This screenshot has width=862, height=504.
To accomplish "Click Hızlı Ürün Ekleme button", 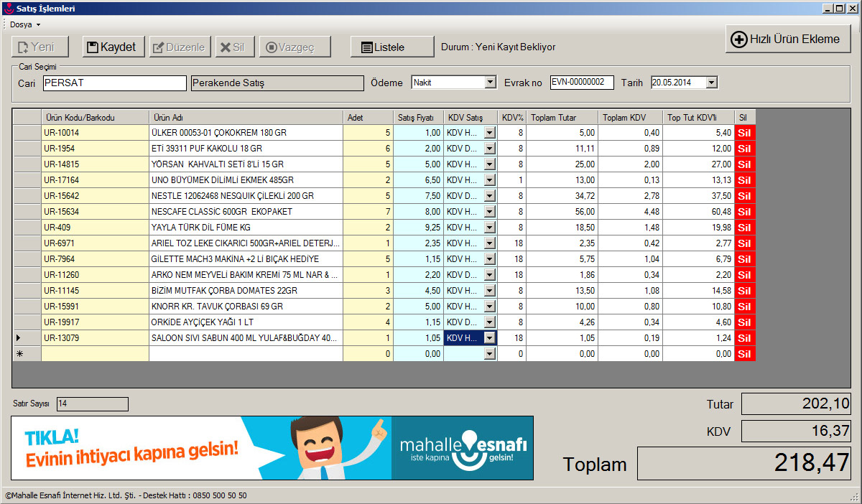I will [x=788, y=39].
